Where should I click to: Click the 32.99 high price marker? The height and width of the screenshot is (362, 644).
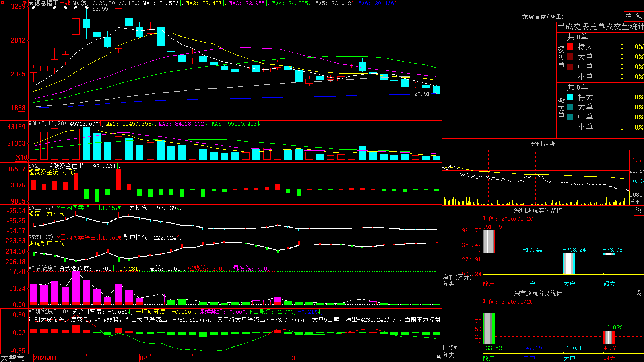[100, 9]
